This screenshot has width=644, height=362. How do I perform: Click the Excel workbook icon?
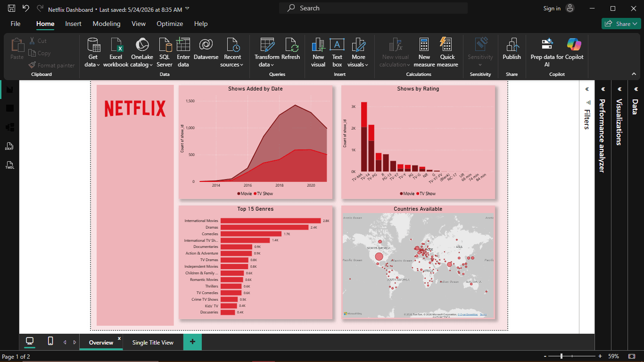[x=116, y=45]
